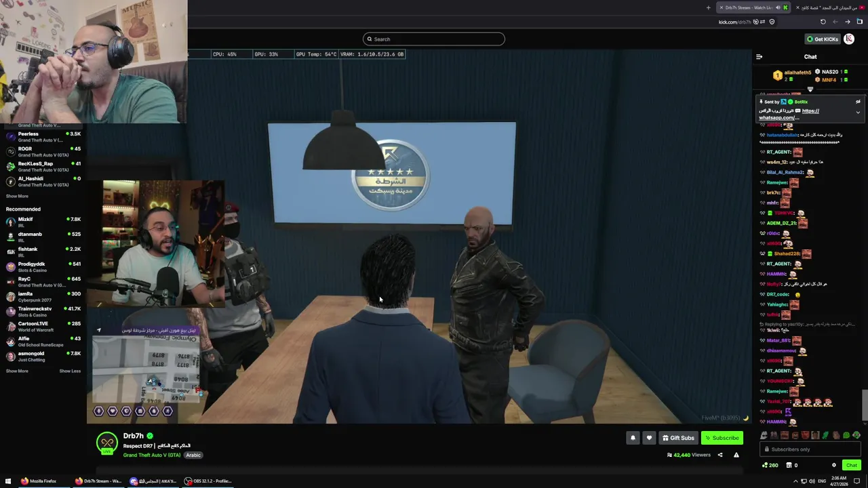Switch to OBS 32.1.2 in the taskbar
Screen dimensions: 868x488
[x=208, y=481]
